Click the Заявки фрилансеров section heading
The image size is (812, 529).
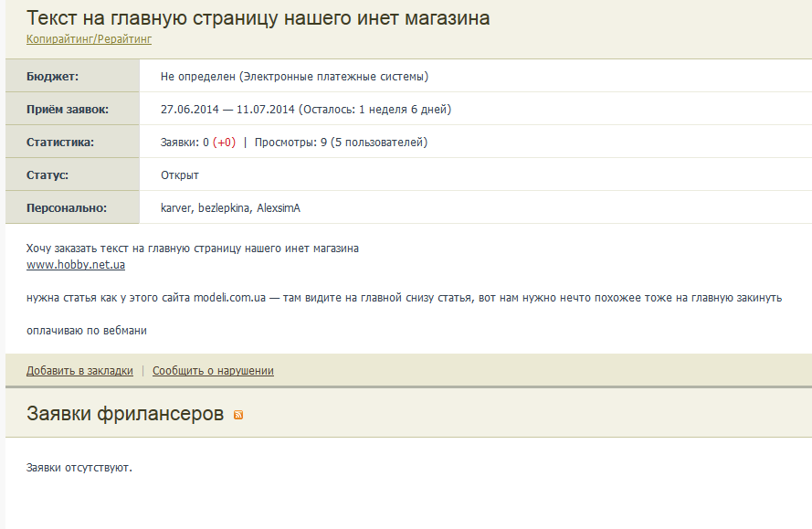[125, 414]
